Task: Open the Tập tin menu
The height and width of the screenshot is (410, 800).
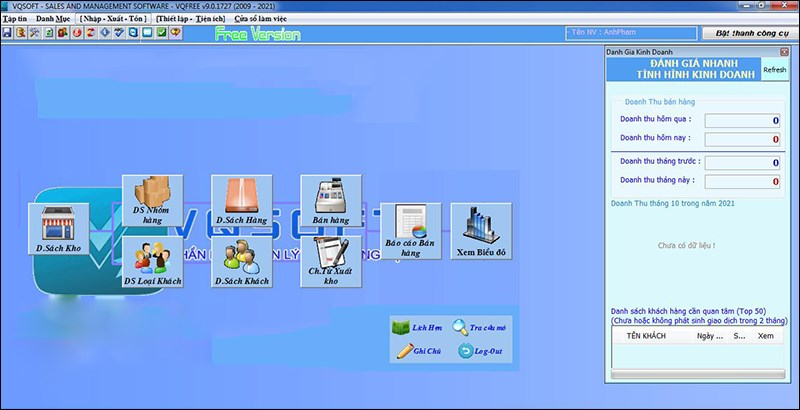Action: (x=14, y=19)
